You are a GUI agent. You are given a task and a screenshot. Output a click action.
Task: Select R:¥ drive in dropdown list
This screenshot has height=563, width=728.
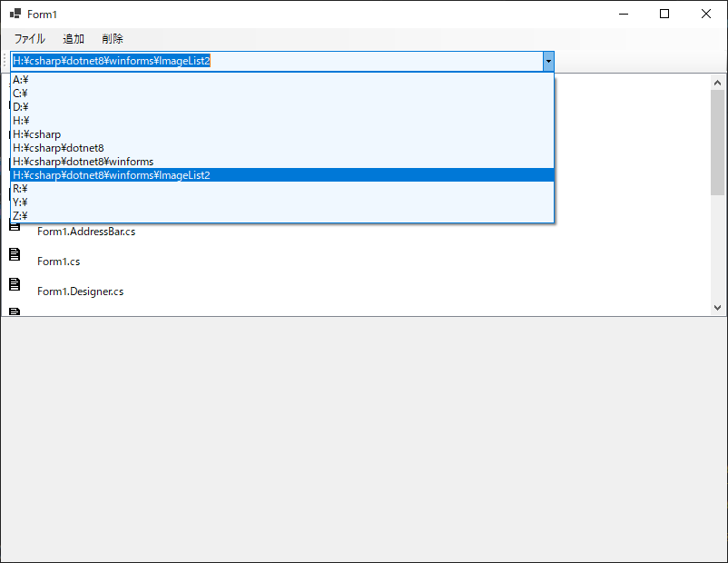(282, 189)
